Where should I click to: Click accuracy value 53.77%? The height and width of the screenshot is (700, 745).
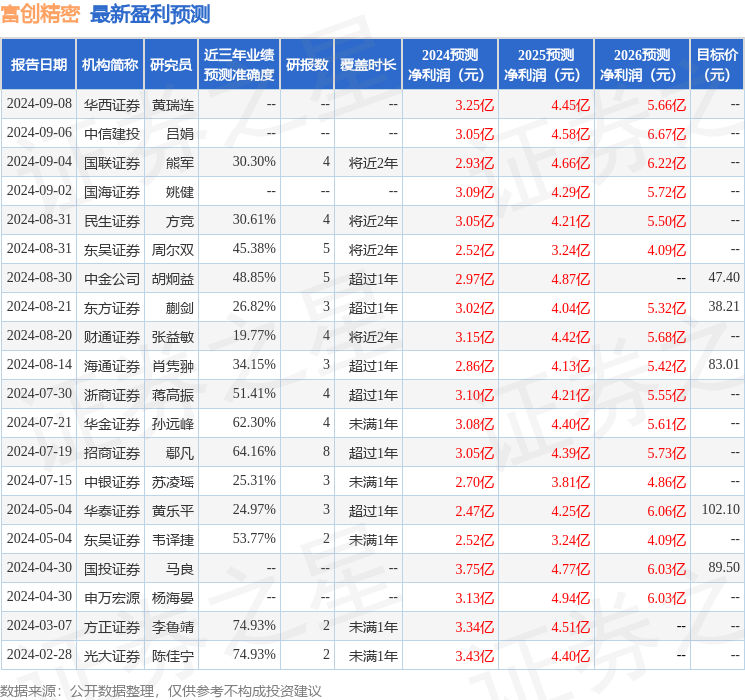pyautogui.click(x=254, y=538)
